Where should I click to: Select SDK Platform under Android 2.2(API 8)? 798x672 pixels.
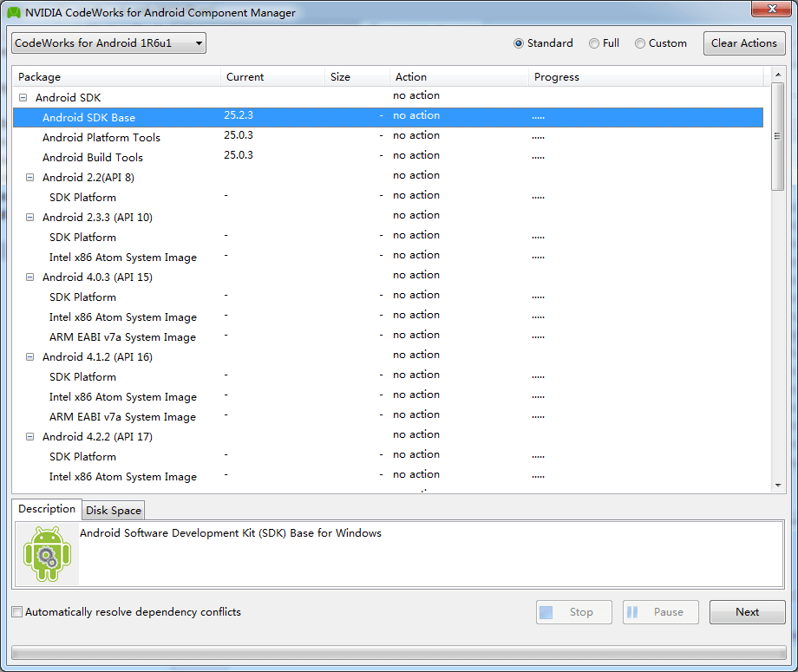[x=388, y=198]
